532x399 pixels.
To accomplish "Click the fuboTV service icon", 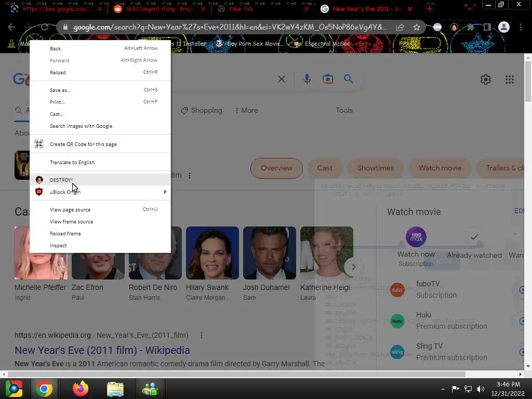I will 397,290.
